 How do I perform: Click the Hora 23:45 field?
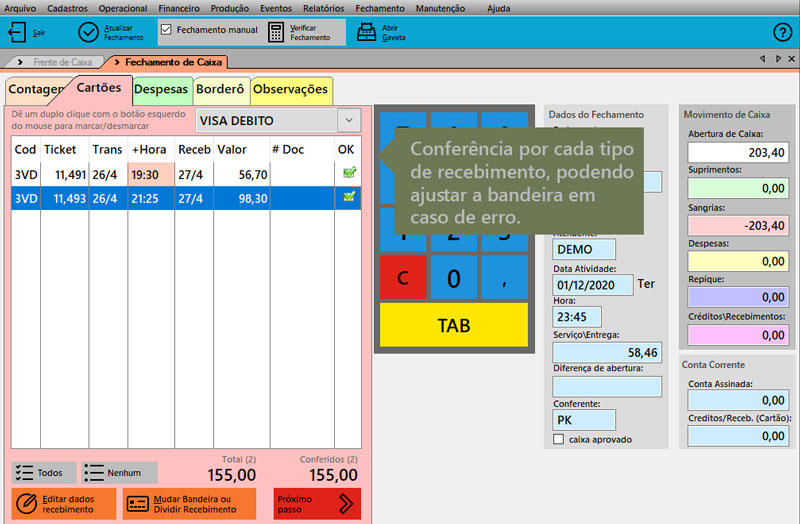click(x=577, y=317)
